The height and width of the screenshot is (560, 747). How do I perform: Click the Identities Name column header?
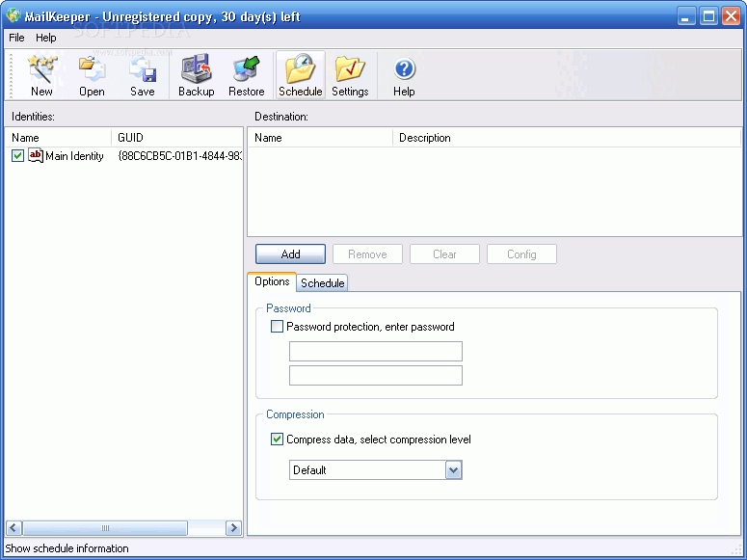tap(58, 138)
